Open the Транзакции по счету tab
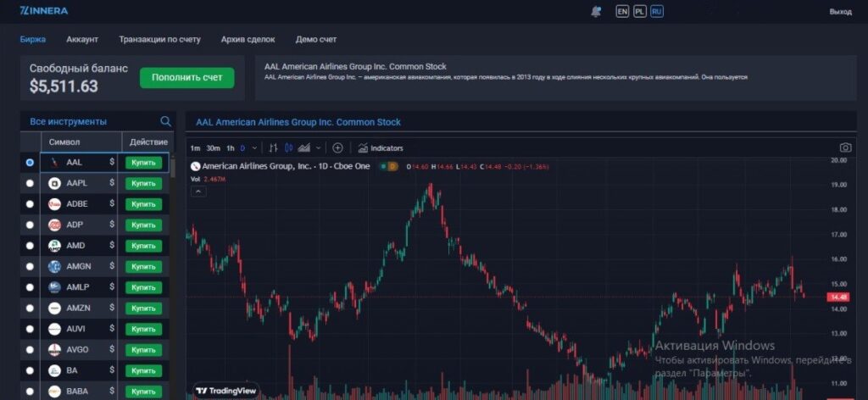The width and height of the screenshot is (868, 400). (159, 39)
